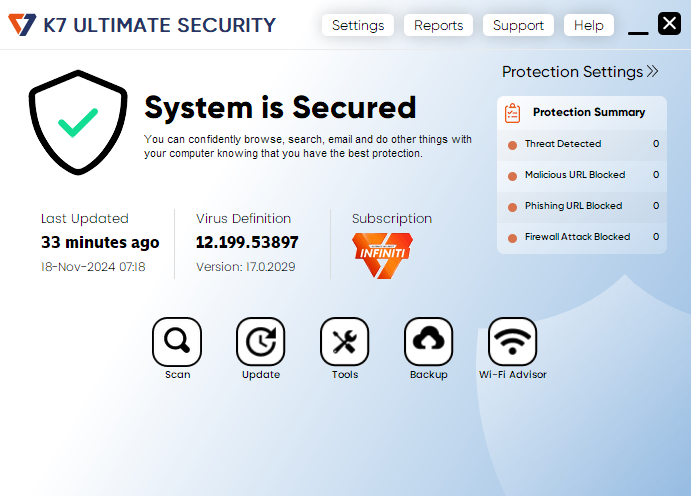Select the Firewall Attack Blocked row
This screenshot has height=496, width=691.
click(x=581, y=237)
